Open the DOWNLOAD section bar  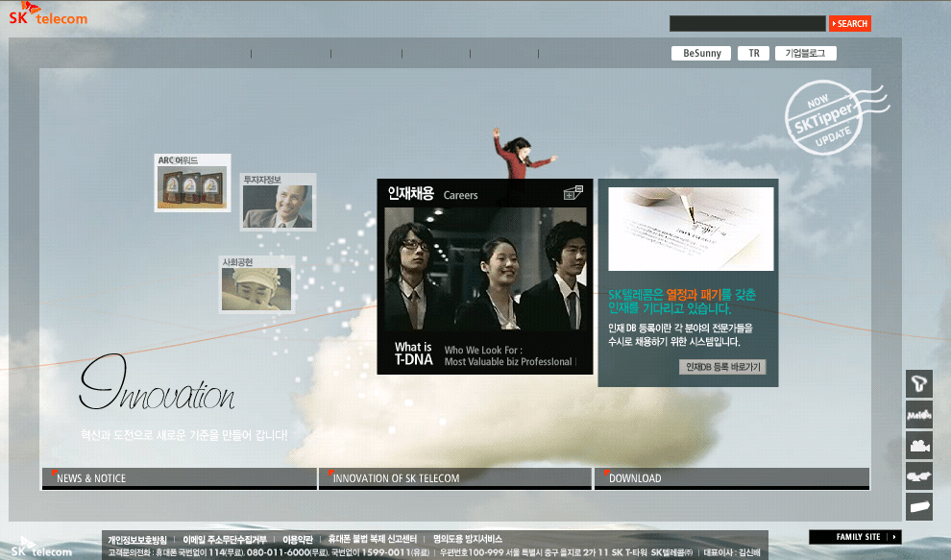pyautogui.click(x=731, y=478)
